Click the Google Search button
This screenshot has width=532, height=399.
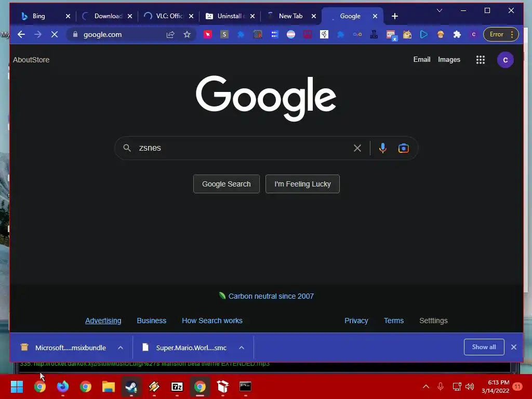pyautogui.click(x=227, y=184)
